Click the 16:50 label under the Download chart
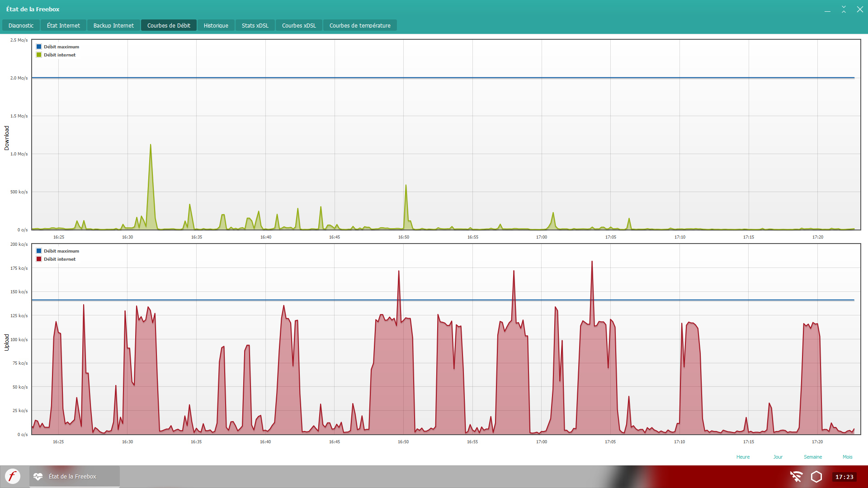868x488 pixels. pyautogui.click(x=404, y=237)
